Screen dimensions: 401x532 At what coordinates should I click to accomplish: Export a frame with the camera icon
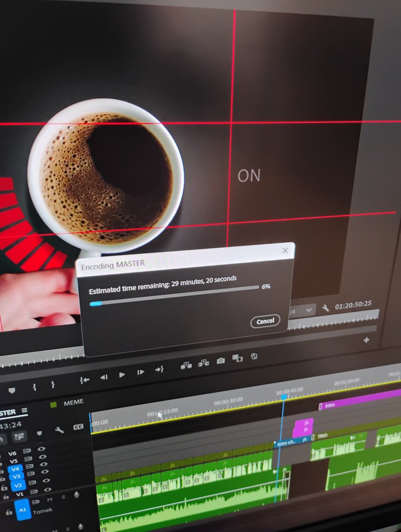220,360
